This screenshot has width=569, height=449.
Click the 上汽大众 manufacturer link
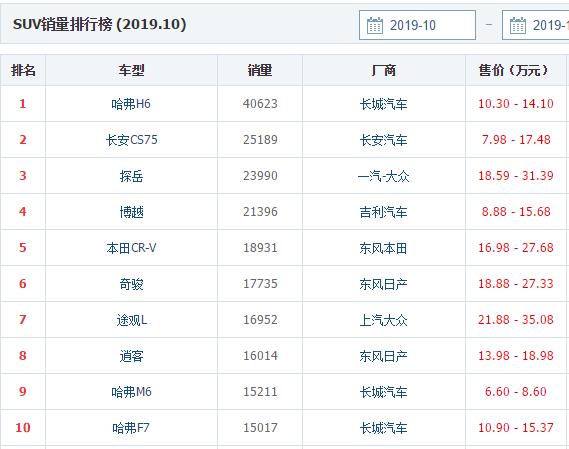click(x=384, y=320)
